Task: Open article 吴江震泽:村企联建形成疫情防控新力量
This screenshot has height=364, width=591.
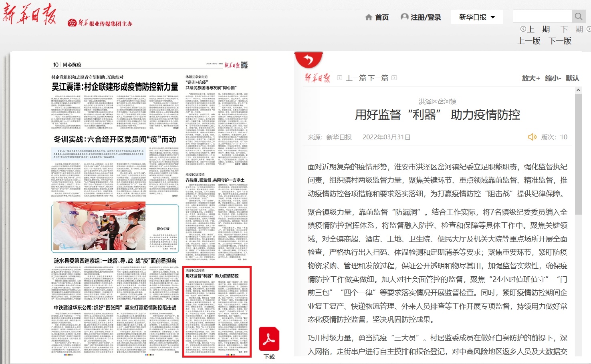Action: (115, 87)
